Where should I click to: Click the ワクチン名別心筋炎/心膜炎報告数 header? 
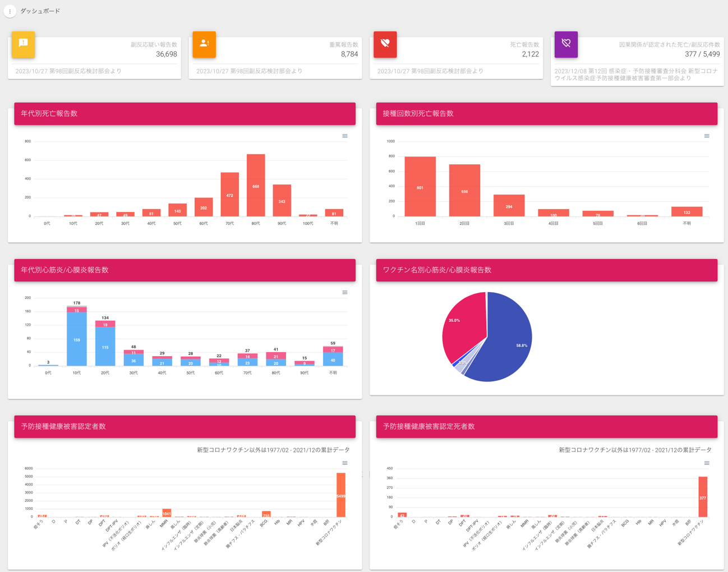coord(547,270)
